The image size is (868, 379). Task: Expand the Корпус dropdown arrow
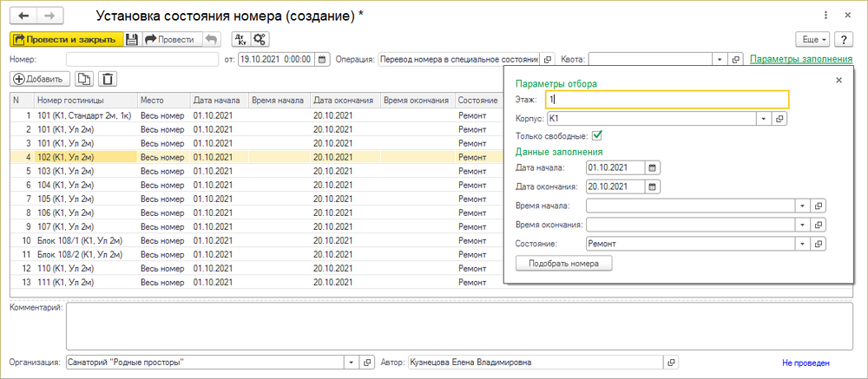pos(764,119)
